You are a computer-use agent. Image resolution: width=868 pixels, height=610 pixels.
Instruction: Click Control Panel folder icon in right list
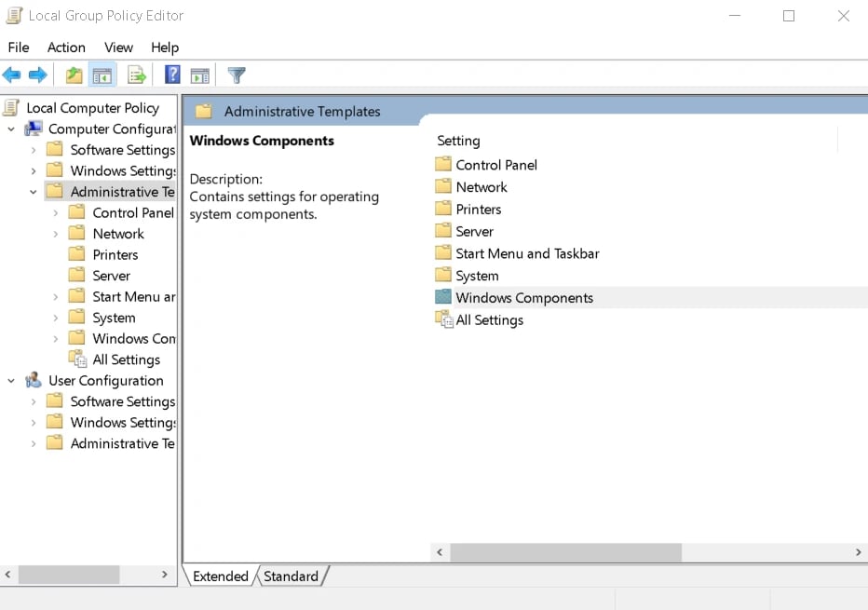pyautogui.click(x=443, y=164)
